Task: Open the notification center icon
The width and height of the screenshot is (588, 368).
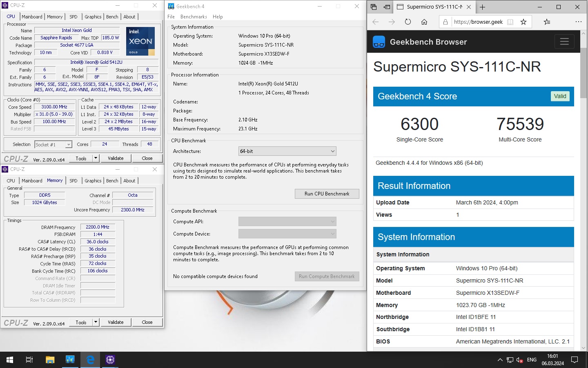Action: pyautogui.click(x=575, y=360)
